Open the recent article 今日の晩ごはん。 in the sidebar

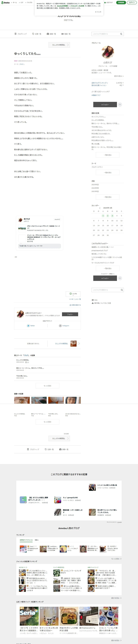(97, 127)
